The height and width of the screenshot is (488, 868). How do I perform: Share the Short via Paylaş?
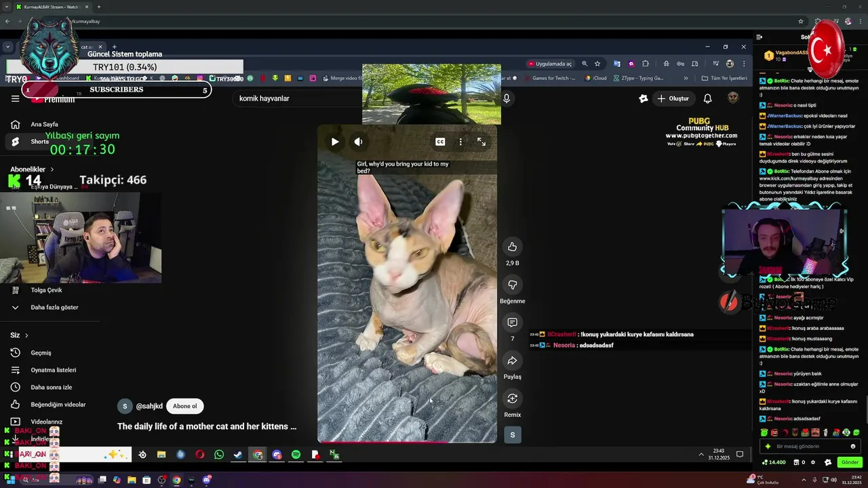point(512,361)
